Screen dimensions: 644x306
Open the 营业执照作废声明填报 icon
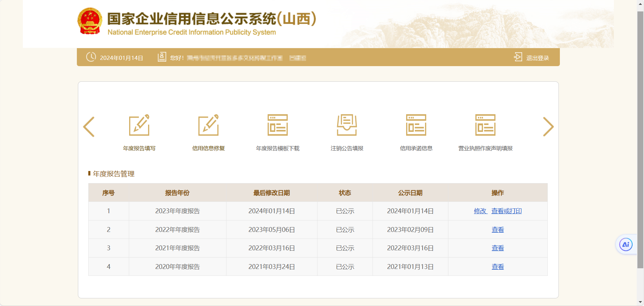485,125
